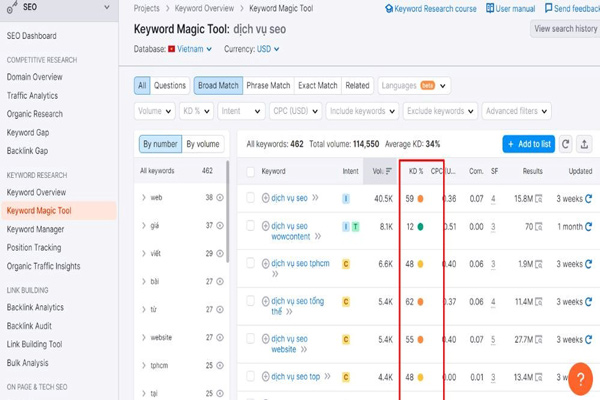600x400 pixels.
Task: Open the orange help question mark bubble
Action: pyautogui.click(x=580, y=379)
